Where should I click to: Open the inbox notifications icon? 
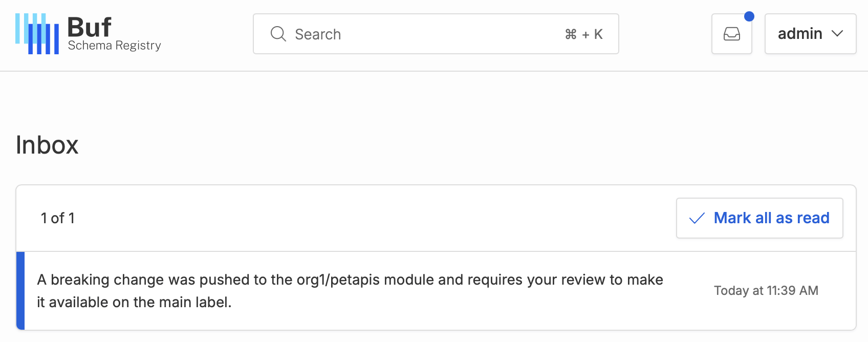click(x=731, y=34)
